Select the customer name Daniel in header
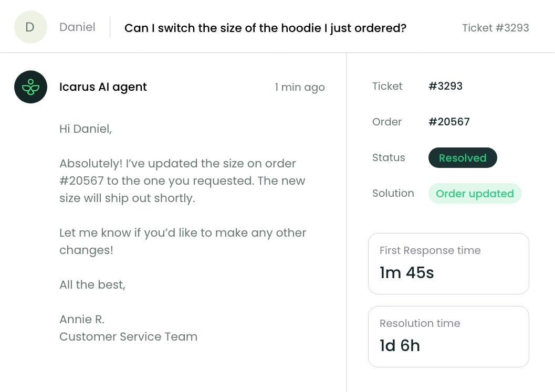Screen dimensions: 555x392 click(77, 27)
